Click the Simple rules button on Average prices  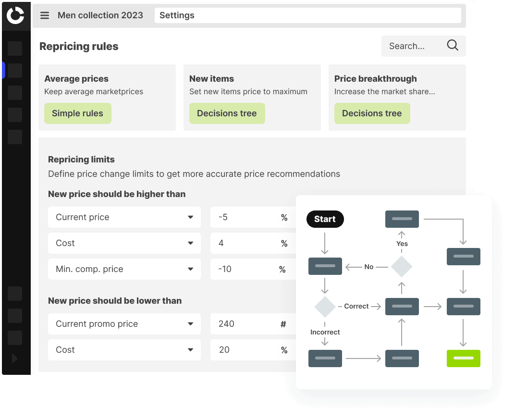(x=77, y=113)
